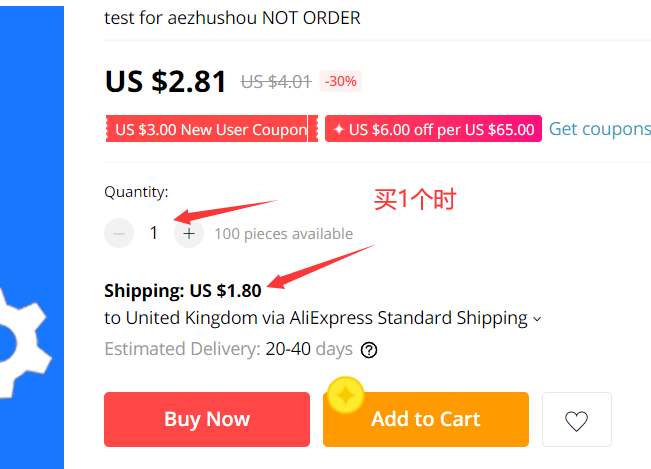Screen dimensions: 651x469
Task: Click the -30% discount badge
Action: click(340, 81)
